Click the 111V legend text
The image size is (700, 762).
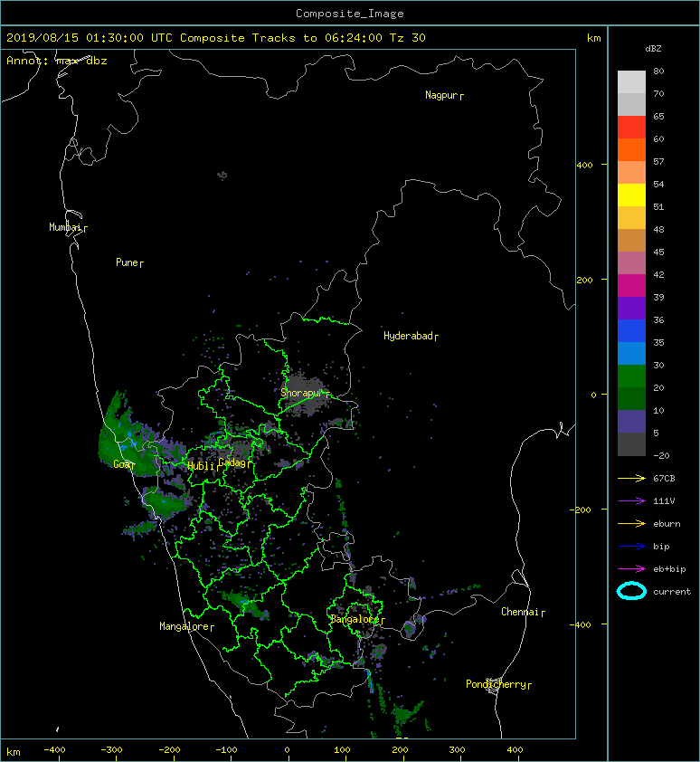coord(664,501)
